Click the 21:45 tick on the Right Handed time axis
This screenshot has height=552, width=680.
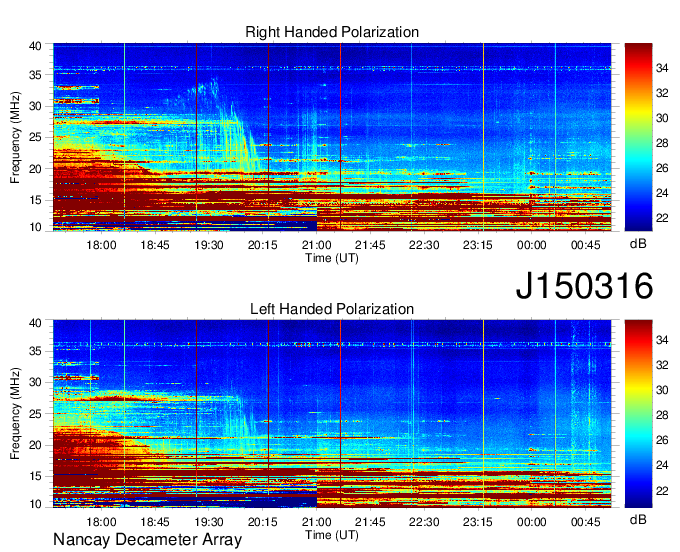[x=370, y=245]
